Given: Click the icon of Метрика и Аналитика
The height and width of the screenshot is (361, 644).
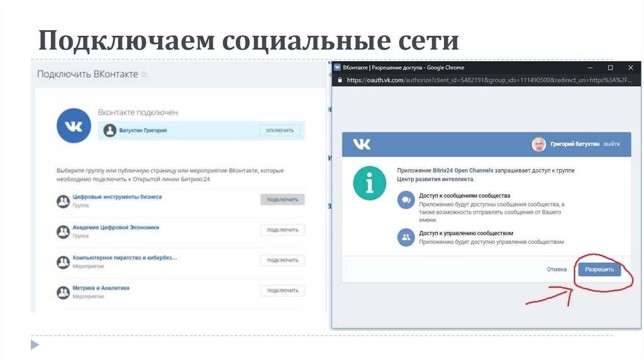Looking at the screenshot, I should (x=63, y=292).
